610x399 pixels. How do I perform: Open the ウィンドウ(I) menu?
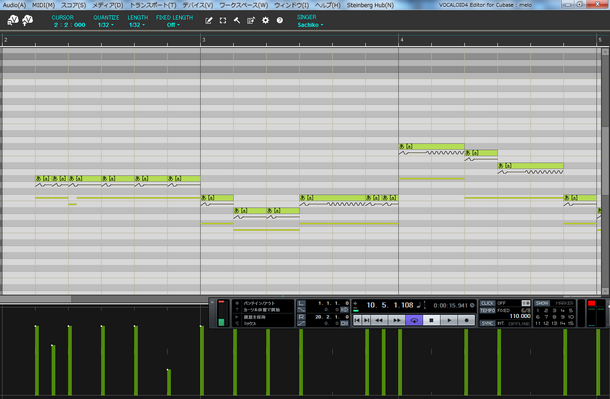click(x=291, y=5)
